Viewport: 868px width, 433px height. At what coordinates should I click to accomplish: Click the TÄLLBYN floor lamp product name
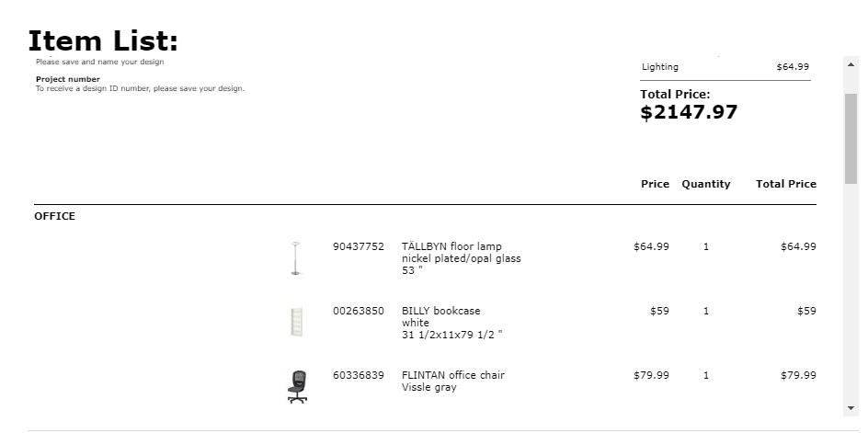pos(451,246)
